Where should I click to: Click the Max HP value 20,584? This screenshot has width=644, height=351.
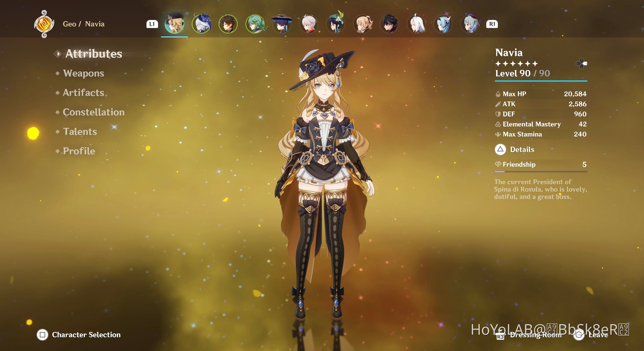(575, 94)
